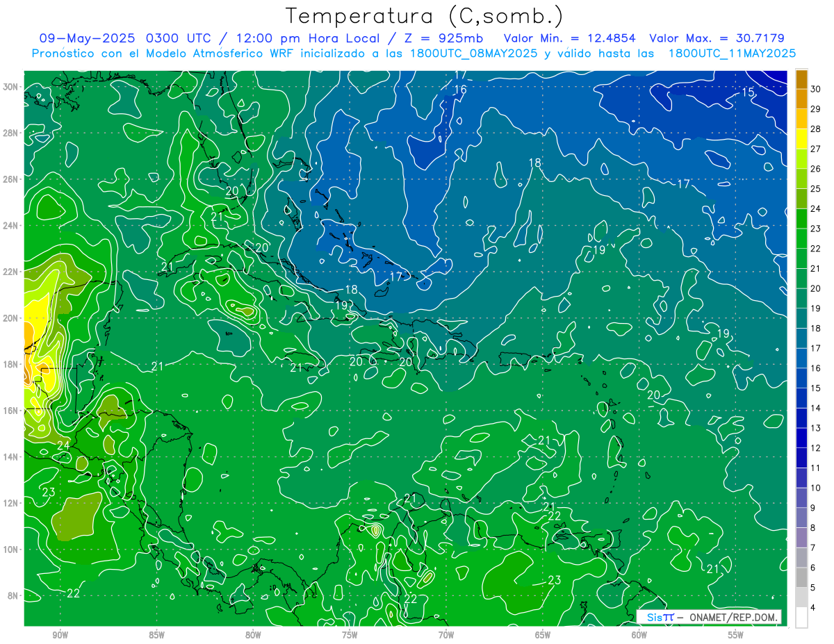Click the 85W longitude axis label
The height and width of the screenshot is (644, 834).
(156, 635)
